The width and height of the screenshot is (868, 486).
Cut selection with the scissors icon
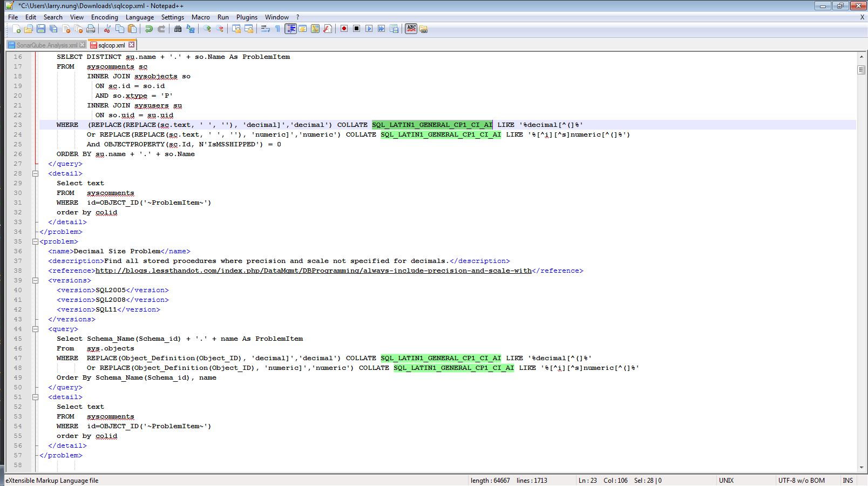coord(107,29)
